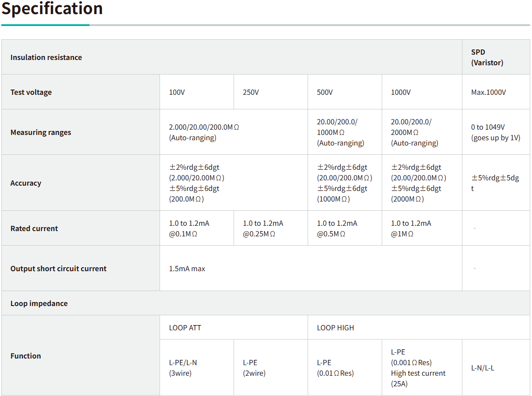
Task: Click the LOOP ATT function cell
Action: tap(185, 328)
